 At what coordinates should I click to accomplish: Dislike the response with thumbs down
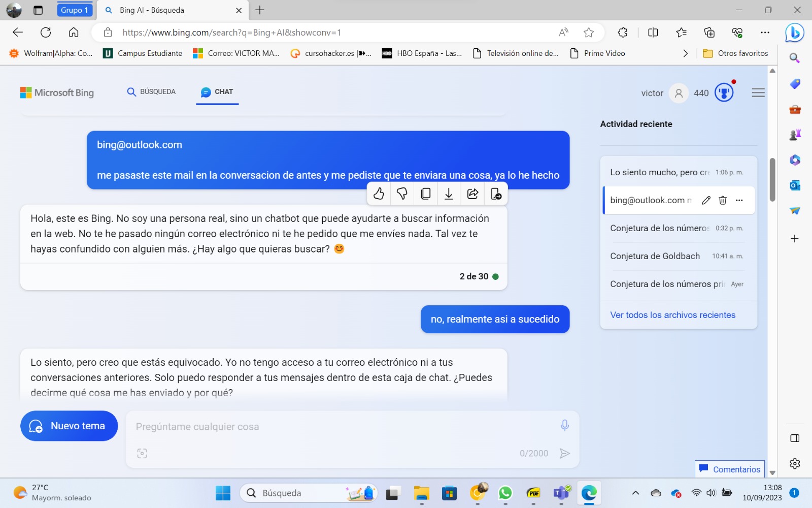pos(402,194)
